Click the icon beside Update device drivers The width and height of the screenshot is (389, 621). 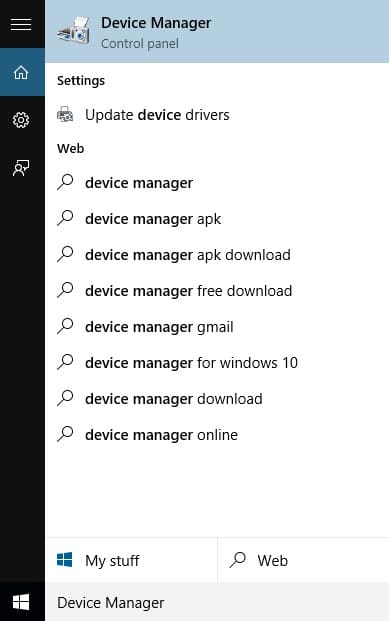65,114
